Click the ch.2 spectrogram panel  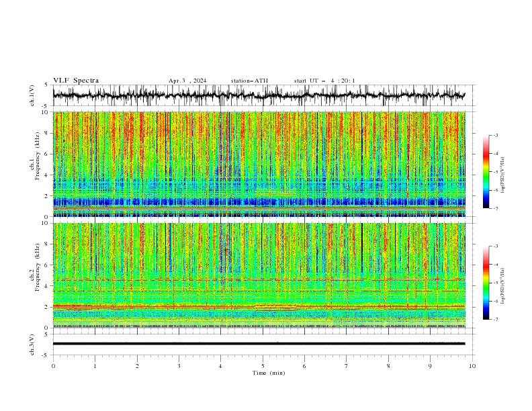click(x=259, y=275)
